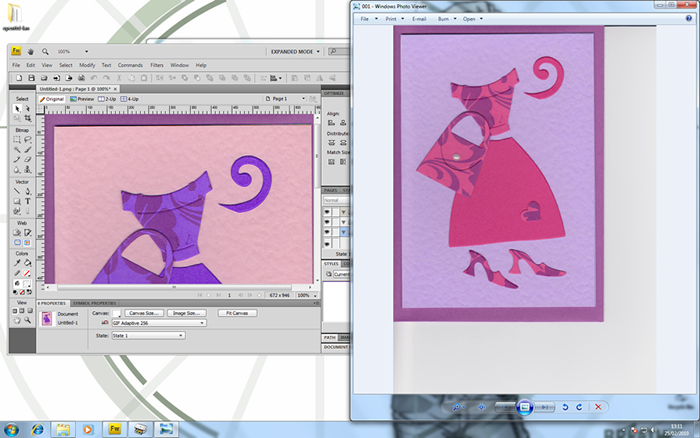Pick the Marquee selection tool
The image size is (700, 438).
click(x=18, y=139)
